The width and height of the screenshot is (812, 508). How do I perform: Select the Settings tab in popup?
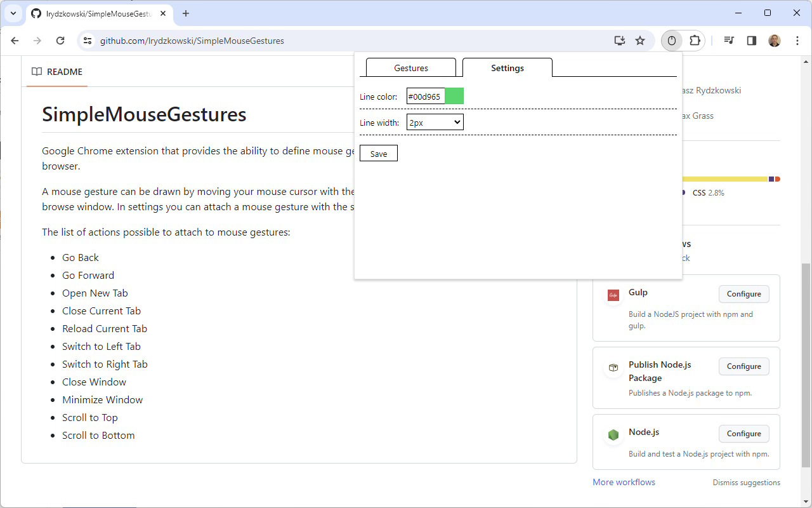coord(507,68)
